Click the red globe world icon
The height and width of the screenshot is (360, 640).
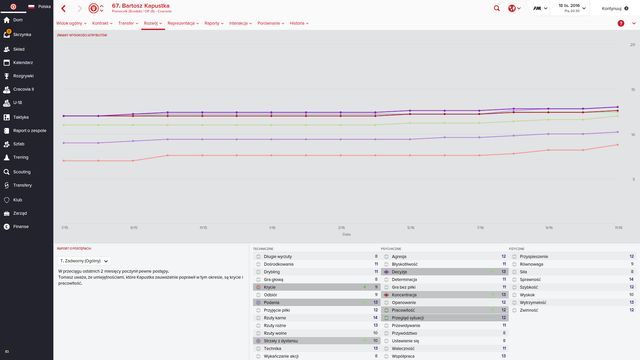(x=512, y=8)
